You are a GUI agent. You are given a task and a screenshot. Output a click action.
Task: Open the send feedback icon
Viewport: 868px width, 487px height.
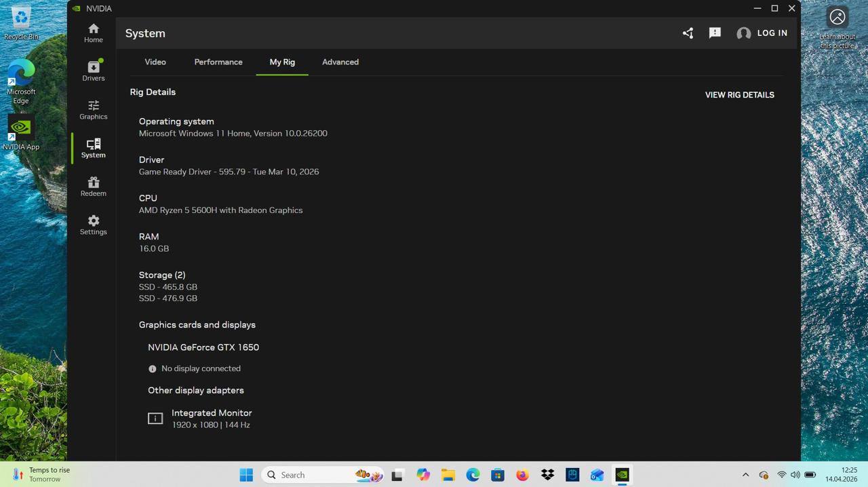click(x=715, y=33)
